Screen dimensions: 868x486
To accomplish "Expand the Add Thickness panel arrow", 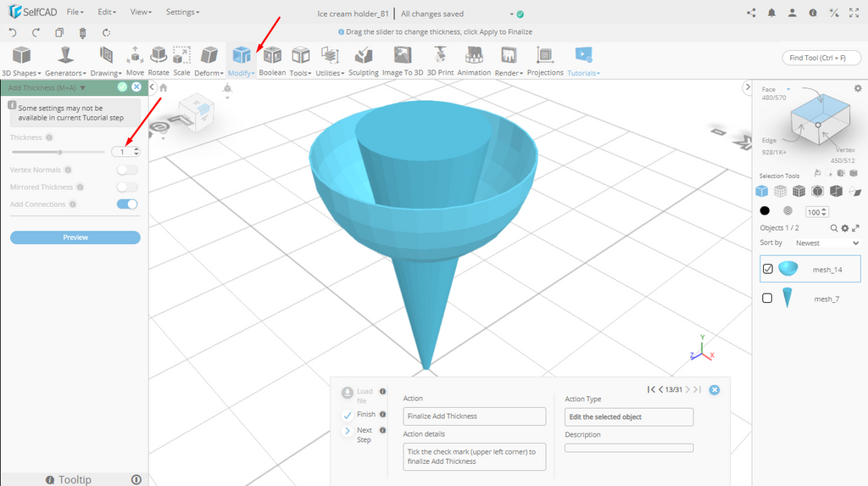I will coord(82,87).
